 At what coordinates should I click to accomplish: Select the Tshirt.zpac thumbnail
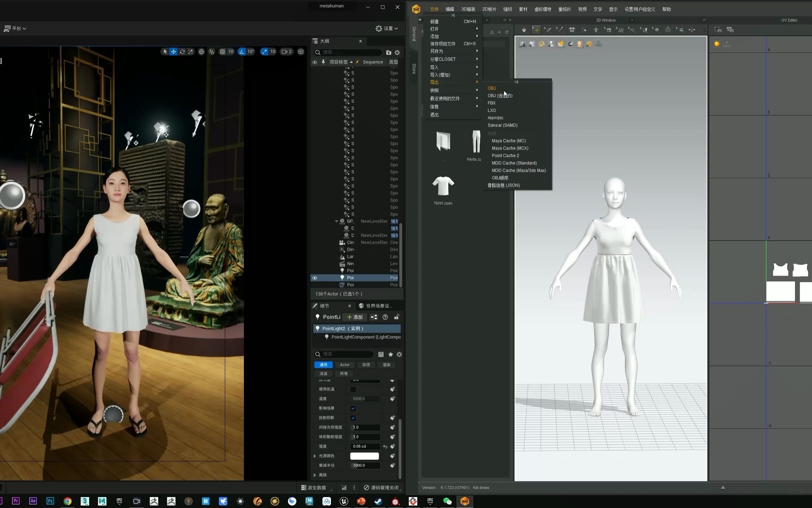443,186
